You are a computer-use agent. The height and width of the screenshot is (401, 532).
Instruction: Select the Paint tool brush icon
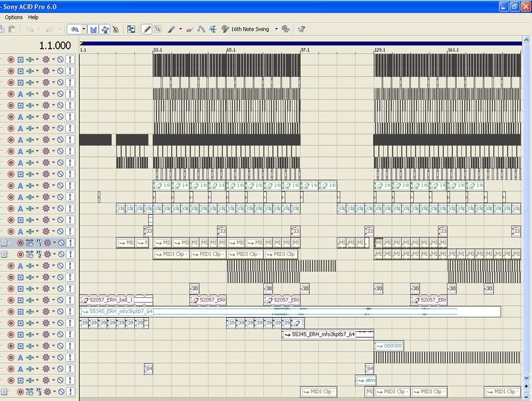[x=172, y=29]
